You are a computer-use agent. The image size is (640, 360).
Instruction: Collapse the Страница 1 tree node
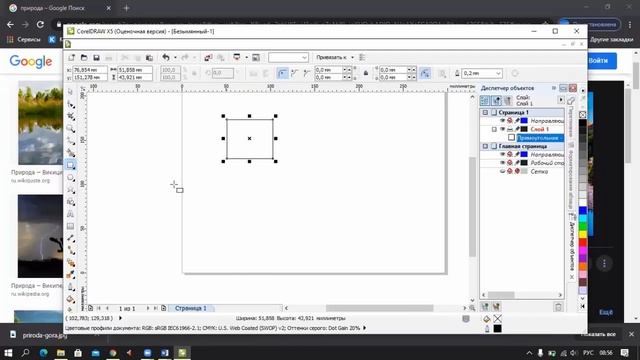485,112
